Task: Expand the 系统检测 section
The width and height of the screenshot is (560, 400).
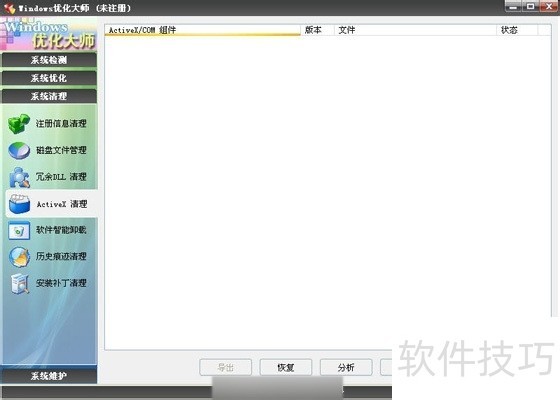Action: click(x=49, y=60)
